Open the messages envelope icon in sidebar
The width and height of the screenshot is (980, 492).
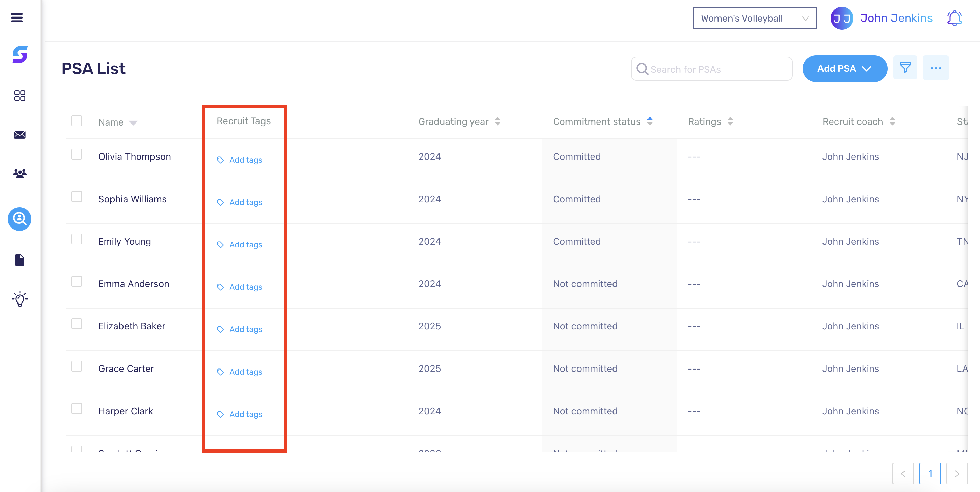20,134
